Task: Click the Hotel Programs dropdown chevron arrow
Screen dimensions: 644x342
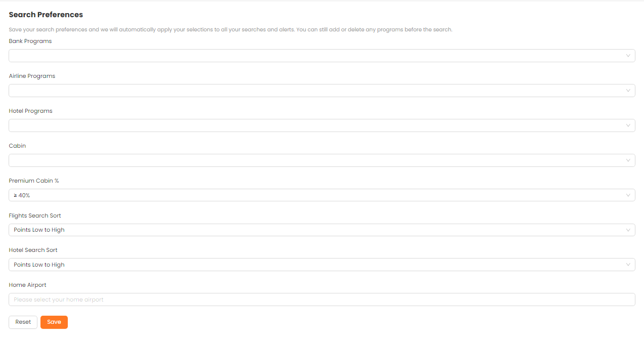Action: tap(628, 125)
